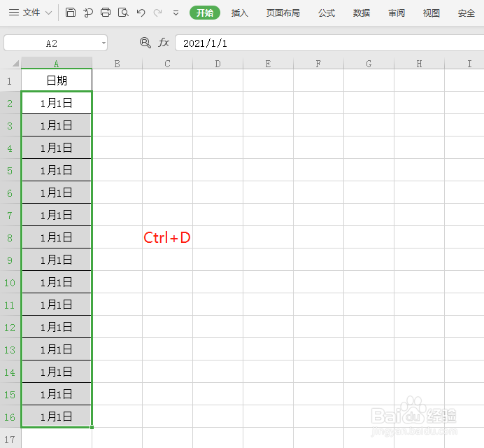The height and width of the screenshot is (448, 484).
Task: Switch to the 插入 tab
Action: coord(239,13)
